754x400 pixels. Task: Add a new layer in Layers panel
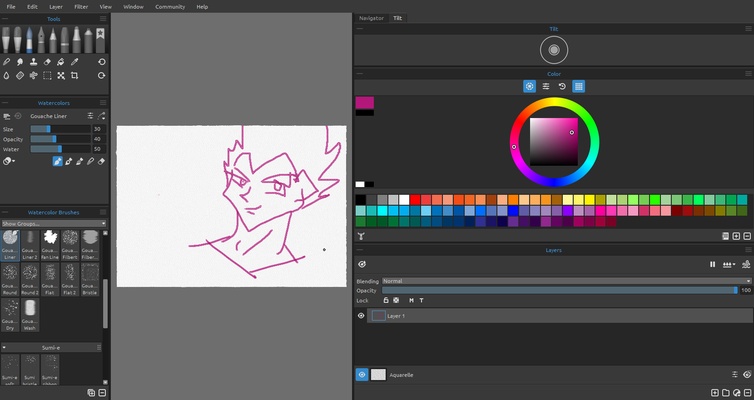point(715,393)
